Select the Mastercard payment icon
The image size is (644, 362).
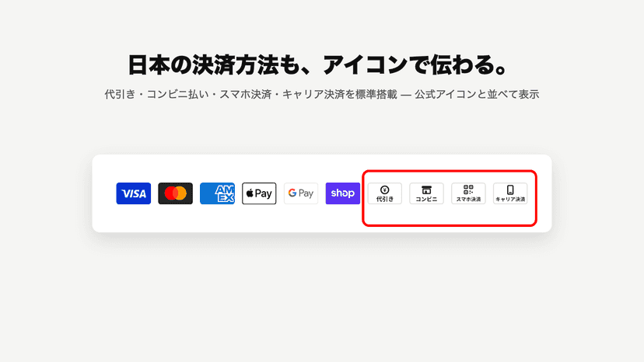(175, 193)
